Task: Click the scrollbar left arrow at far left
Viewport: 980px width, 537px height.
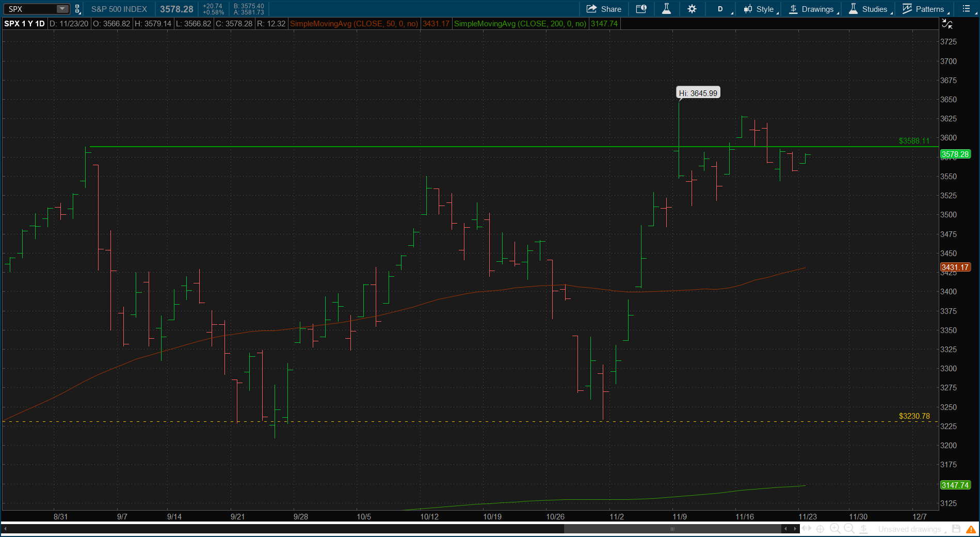Action: [x=5, y=529]
